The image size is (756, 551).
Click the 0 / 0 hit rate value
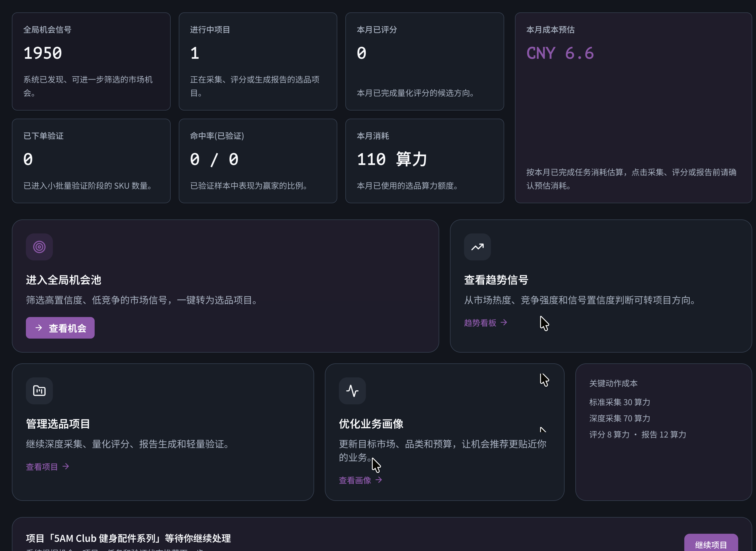(x=214, y=159)
